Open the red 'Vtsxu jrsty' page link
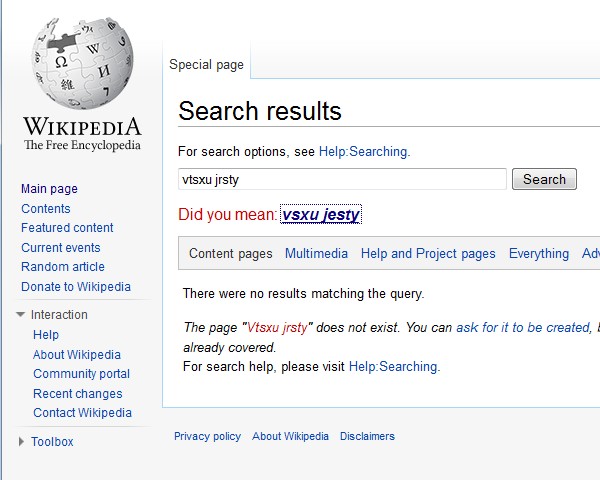 coord(277,328)
